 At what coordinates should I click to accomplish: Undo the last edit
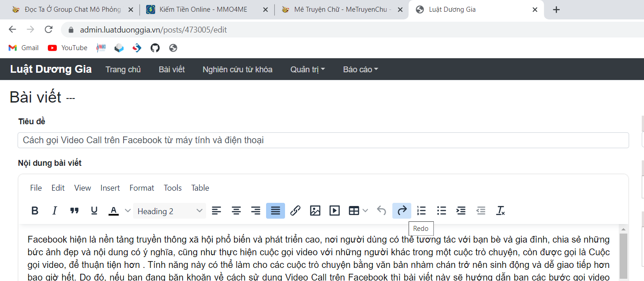point(382,211)
